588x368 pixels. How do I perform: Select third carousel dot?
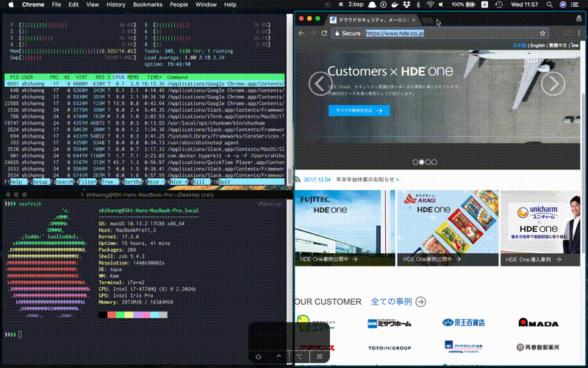tap(428, 162)
